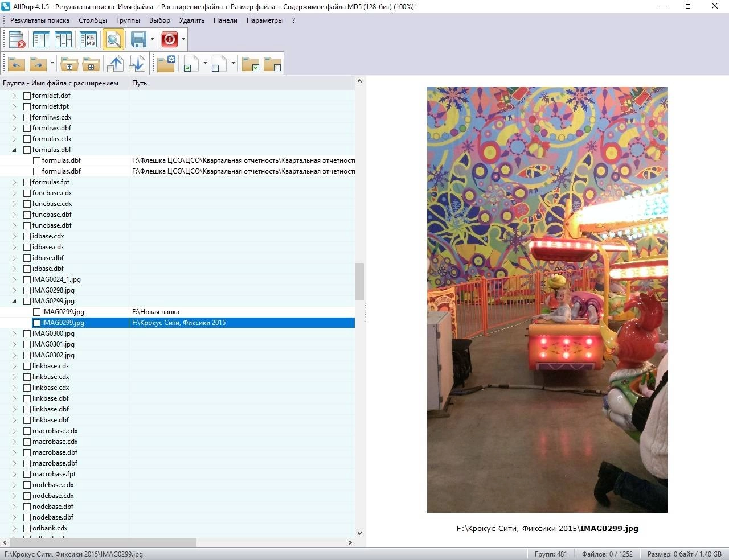This screenshot has width=729, height=560.
Task: Open the Столбцы menu
Action: point(93,20)
